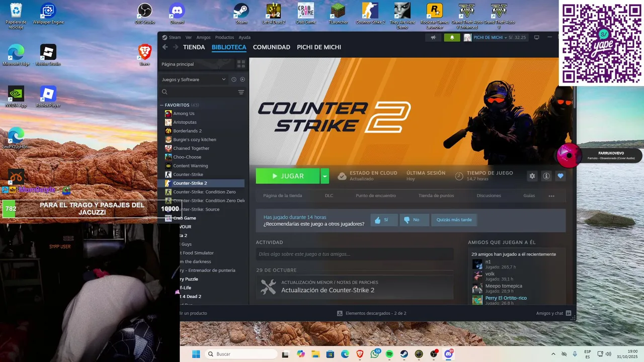Viewport: 644px width, 362px height.
Task: Open Rockstar Games Launcher desktop icon
Action: point(435,16)
